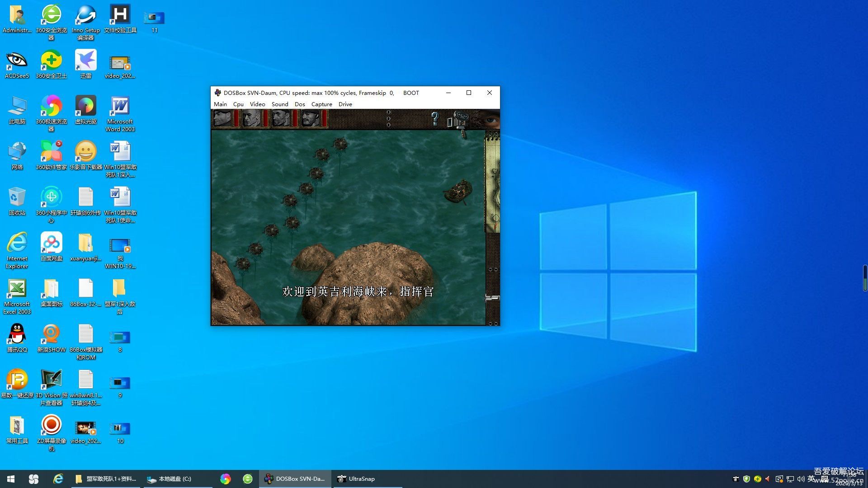The width and height of the screenshot is (868, 488).
Task: Open 百度网盘 desktop shortcut
Action: point(51,247)
